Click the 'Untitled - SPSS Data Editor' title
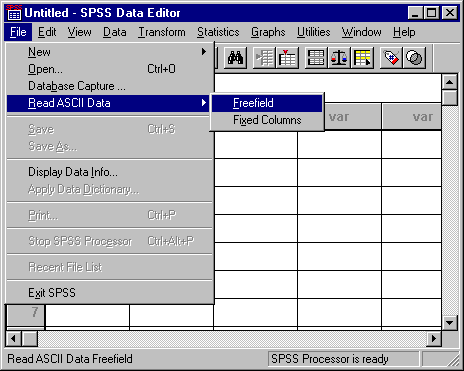This screenshot has width=464, height=371. tap(102, 13)
